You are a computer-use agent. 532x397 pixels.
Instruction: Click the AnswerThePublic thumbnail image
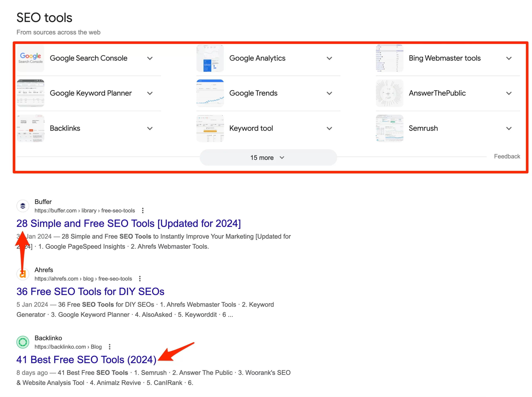coord(389,93)
